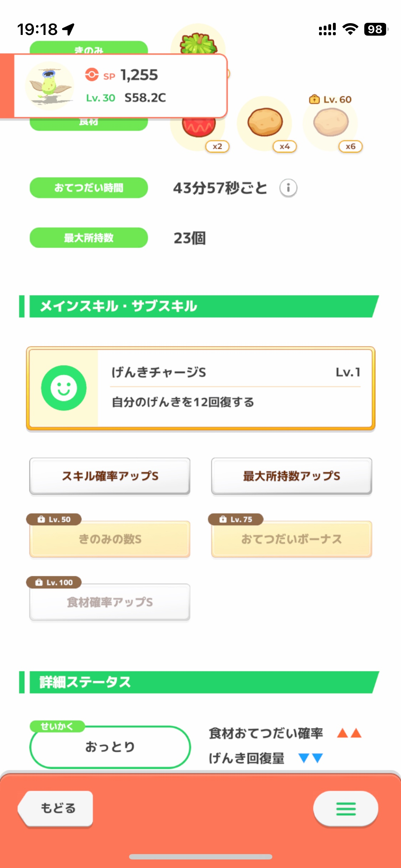Tap the green berry icon at top
This screenshot has height=868, width=401.
coord(198,42)
